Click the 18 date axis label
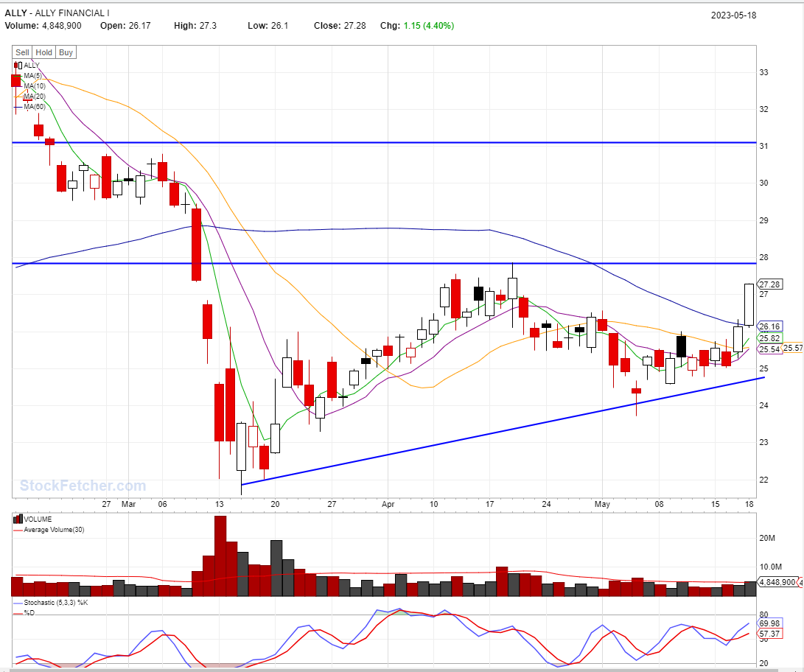Screen dimensions: 804x672 pos(749,505)
